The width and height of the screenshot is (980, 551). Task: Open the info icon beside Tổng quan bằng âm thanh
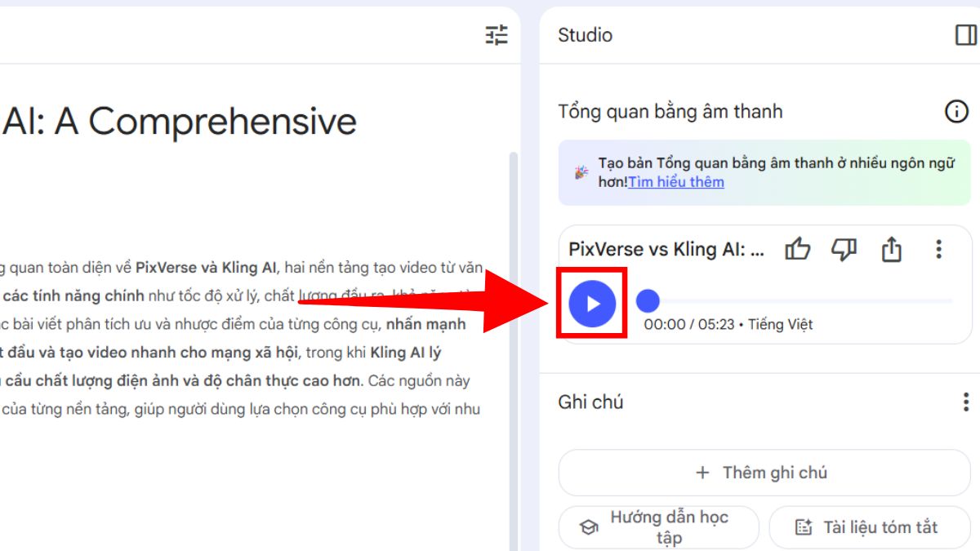(x=956, y=112)
